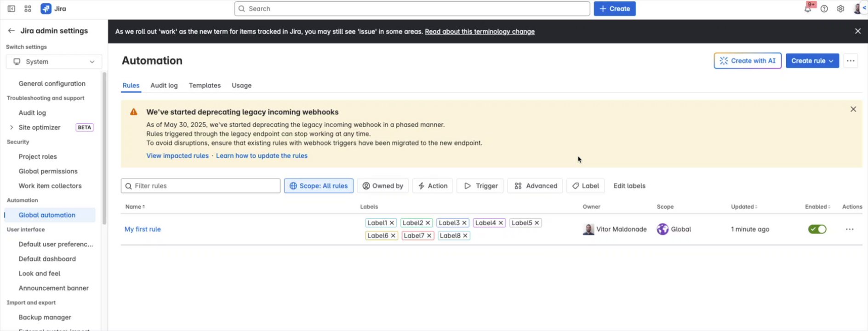
Task: Switch to the Audit log tab
Action: [x=164, y=86]
